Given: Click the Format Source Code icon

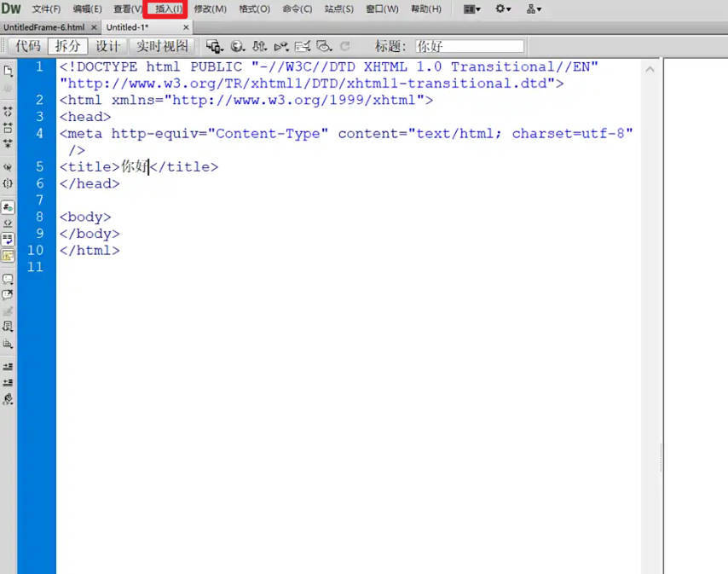Looking at the screenshot, I should 8,399.
